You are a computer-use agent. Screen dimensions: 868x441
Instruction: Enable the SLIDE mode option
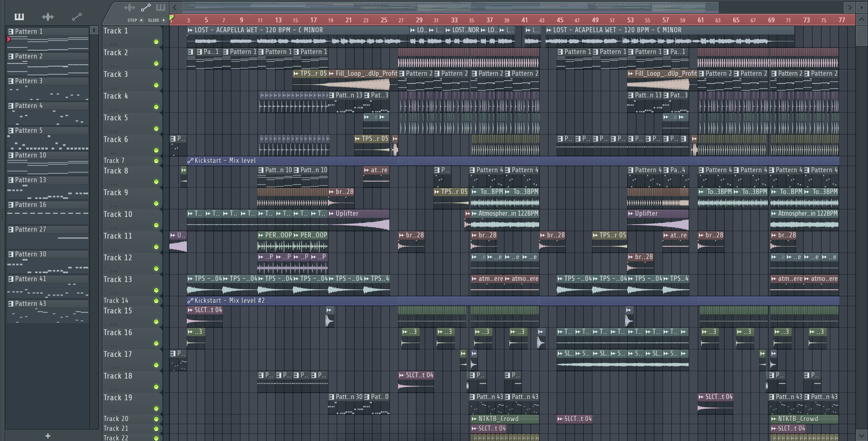click(164, 20)
